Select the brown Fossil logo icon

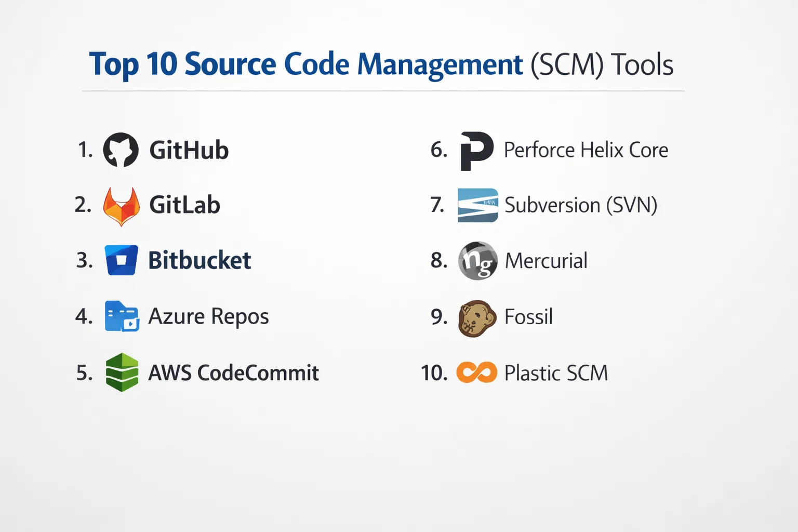tap(477, 318)
